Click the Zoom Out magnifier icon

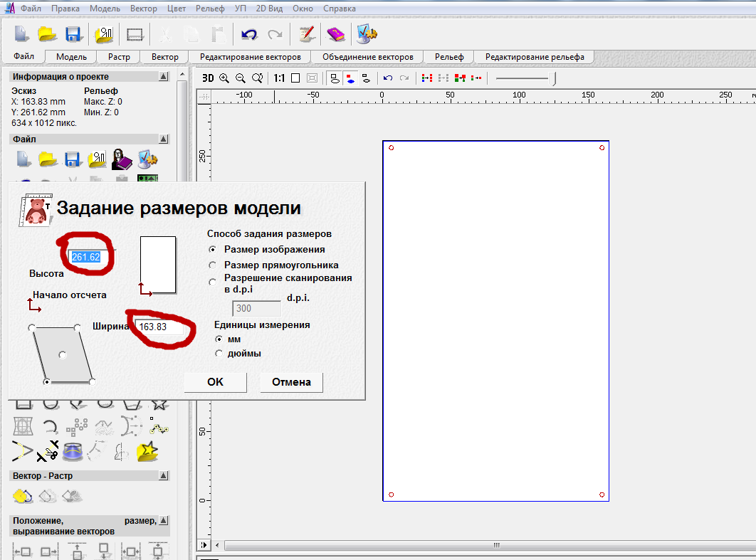click(x=241, y=78)
